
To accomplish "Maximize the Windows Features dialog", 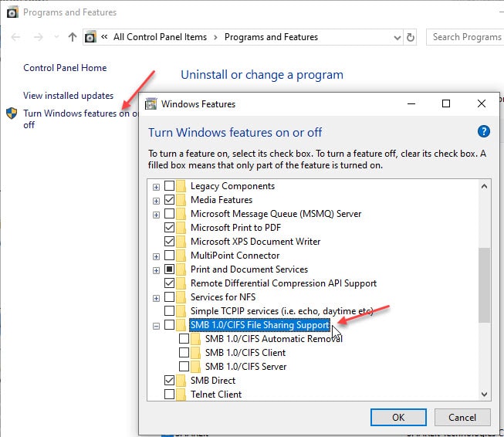I will pos(446,103).
